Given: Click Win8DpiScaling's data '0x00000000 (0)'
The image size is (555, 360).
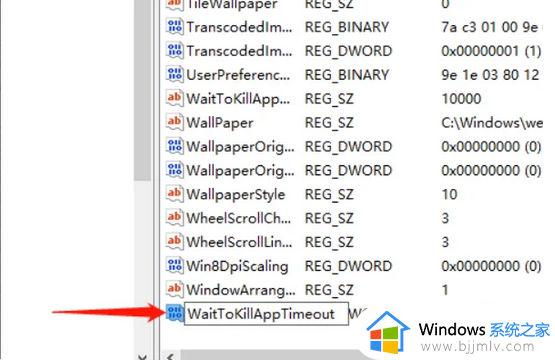Looking at the screenshot, I should point(491,266).
